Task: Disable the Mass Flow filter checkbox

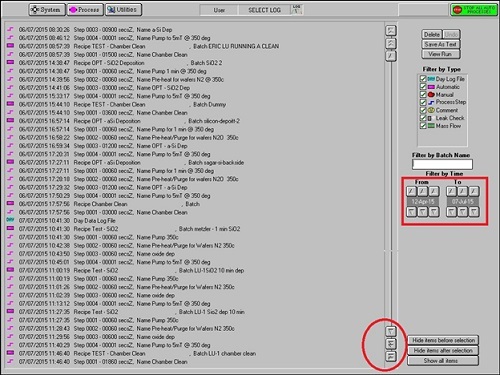Action: point(423,126)
